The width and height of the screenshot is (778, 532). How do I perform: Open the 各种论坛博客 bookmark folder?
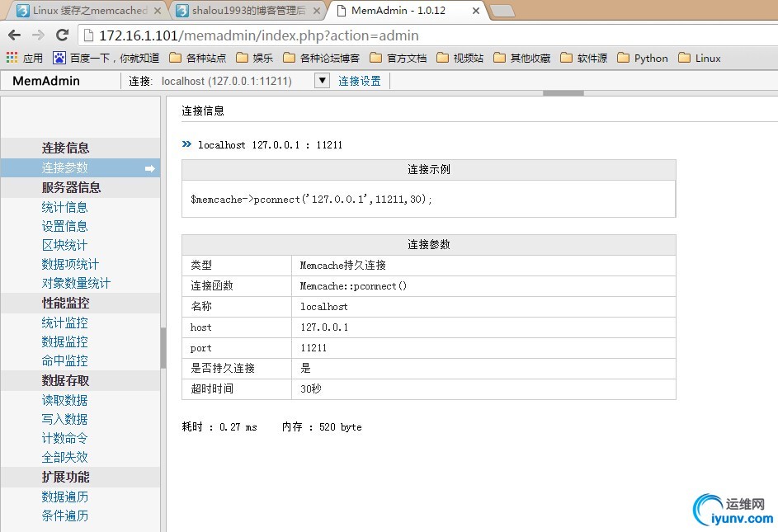322,58
